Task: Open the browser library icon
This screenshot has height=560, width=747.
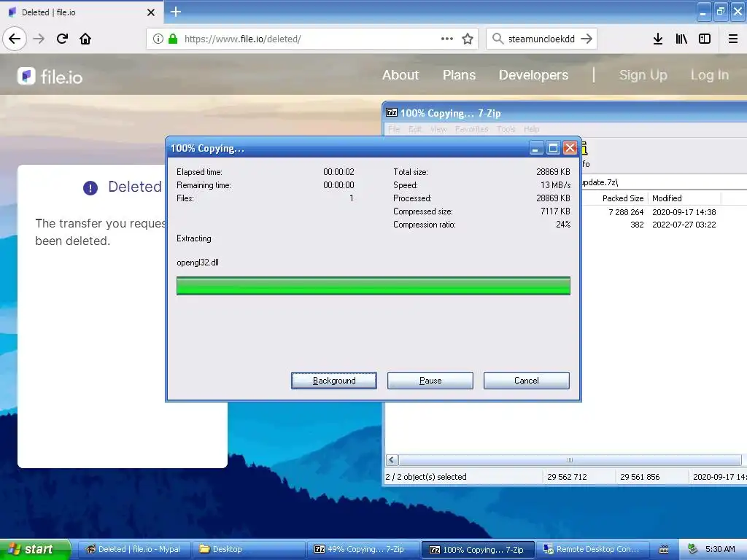Action: pos(681,39)
